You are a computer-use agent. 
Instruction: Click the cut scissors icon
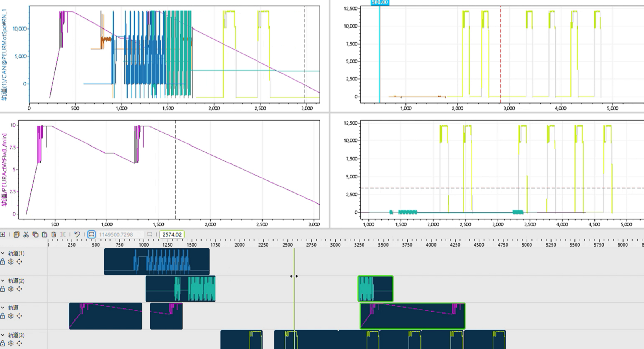pyautogui.click(x=26, y=235)
